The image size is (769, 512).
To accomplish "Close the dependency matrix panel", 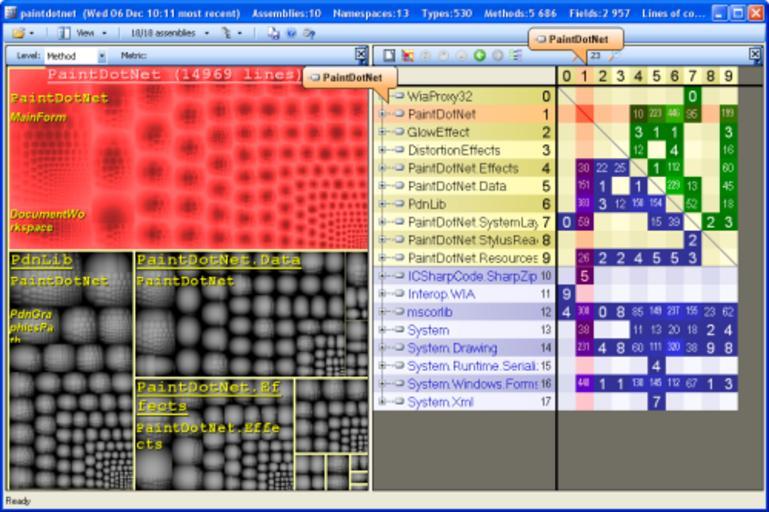I will tap(755, 54).
